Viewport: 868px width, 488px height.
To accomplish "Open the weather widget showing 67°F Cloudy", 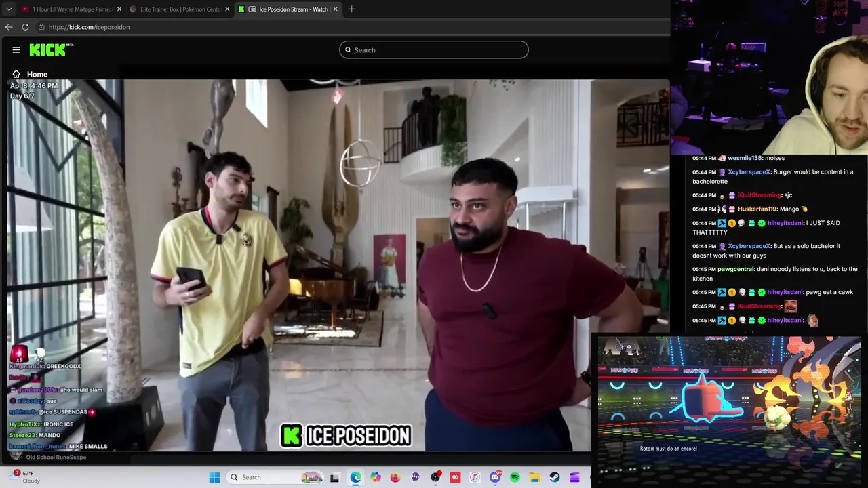I will click(26, 477).
